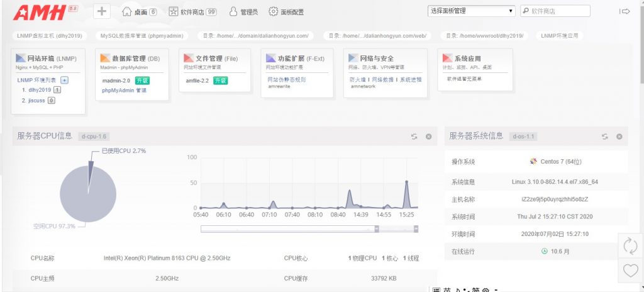Click the Centos logo icon
This screenshot has height=292, width=644.
click(533, 161)
